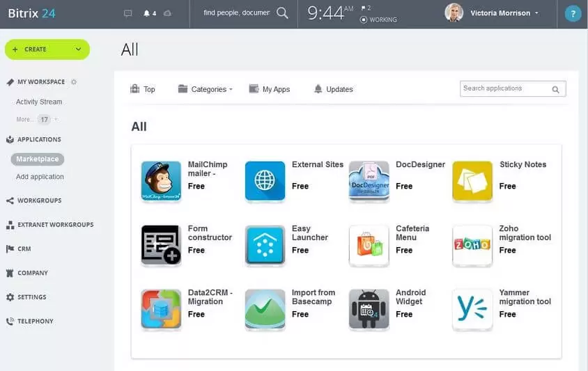
Task: Open the Zoho migration tool icon
Action: click(472, 245)
